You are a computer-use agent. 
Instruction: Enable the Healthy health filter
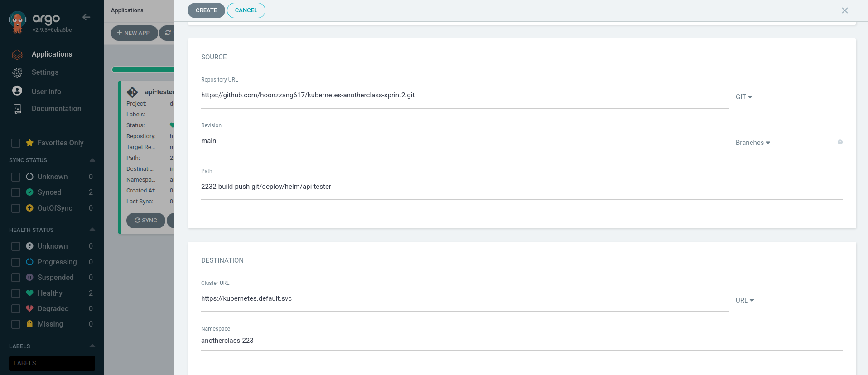tap(16, 293)
